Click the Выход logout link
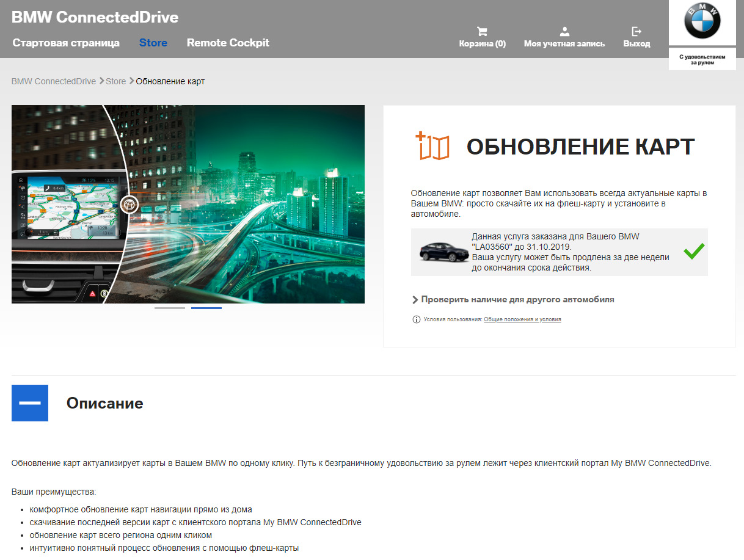 (x=636, y=44)
